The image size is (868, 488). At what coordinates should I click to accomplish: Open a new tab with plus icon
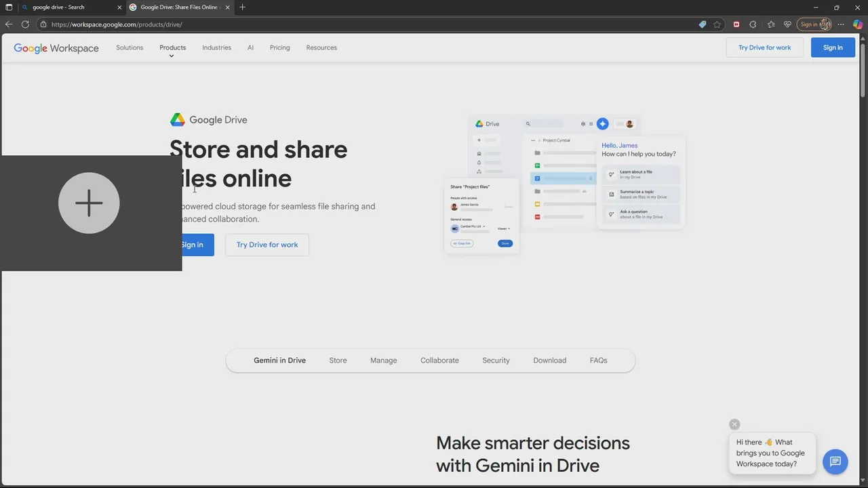pos(243,7)
